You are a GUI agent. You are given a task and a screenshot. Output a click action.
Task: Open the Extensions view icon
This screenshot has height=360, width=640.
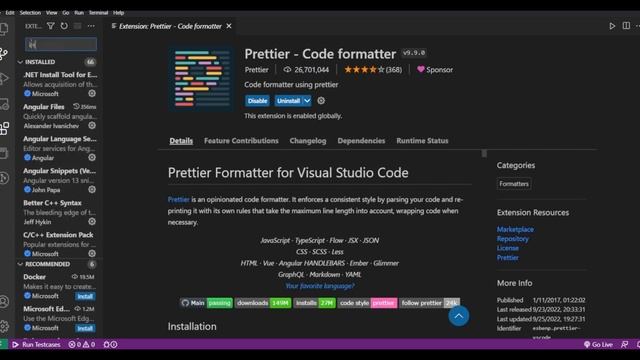coord(4,128)
